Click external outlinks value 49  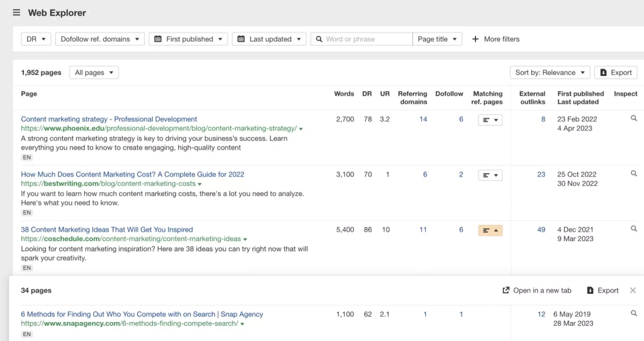point(541,229)
